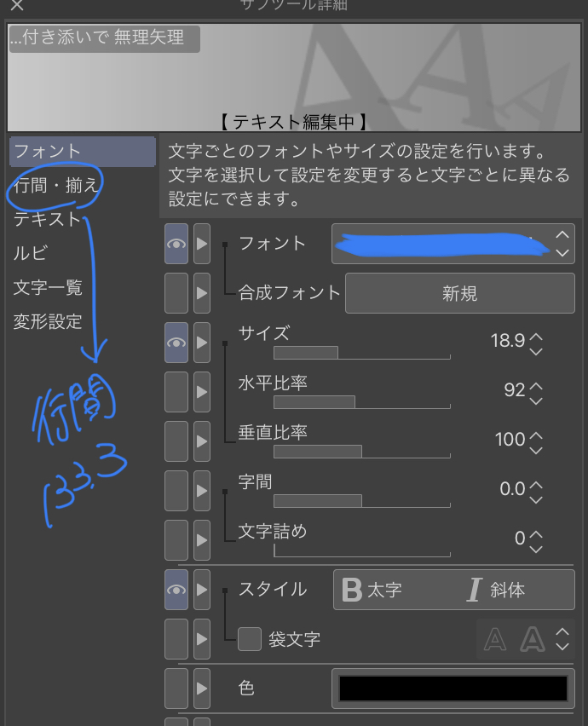588x726 pixels.
Task: Expand the サイズ row arrow
Action: coord(202,343)
